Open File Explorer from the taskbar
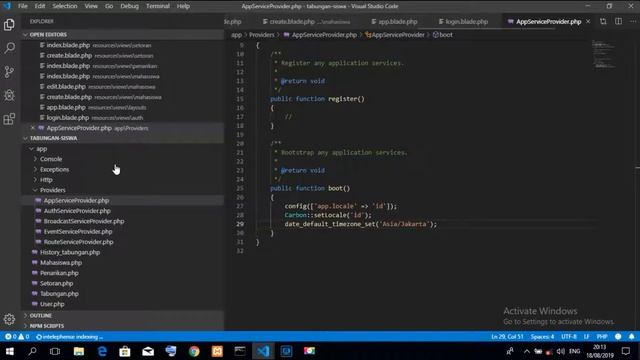The width and height of the screenshot is (640, 360). [79, 351]
